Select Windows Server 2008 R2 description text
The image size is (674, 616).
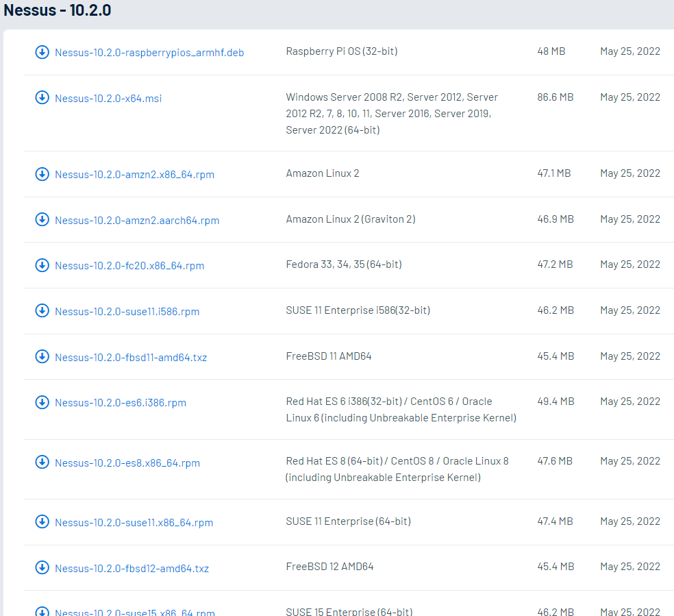(392, 114)
